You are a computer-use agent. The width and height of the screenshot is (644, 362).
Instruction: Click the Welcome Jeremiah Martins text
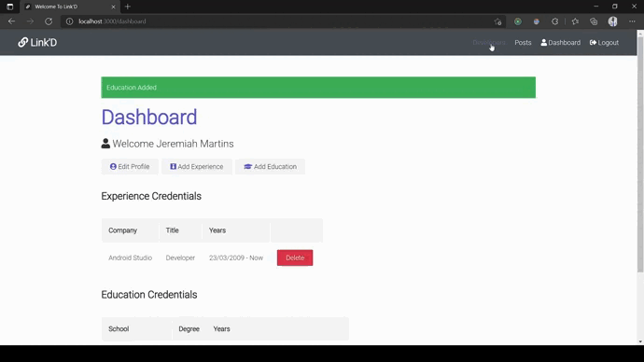pos(173,144)
